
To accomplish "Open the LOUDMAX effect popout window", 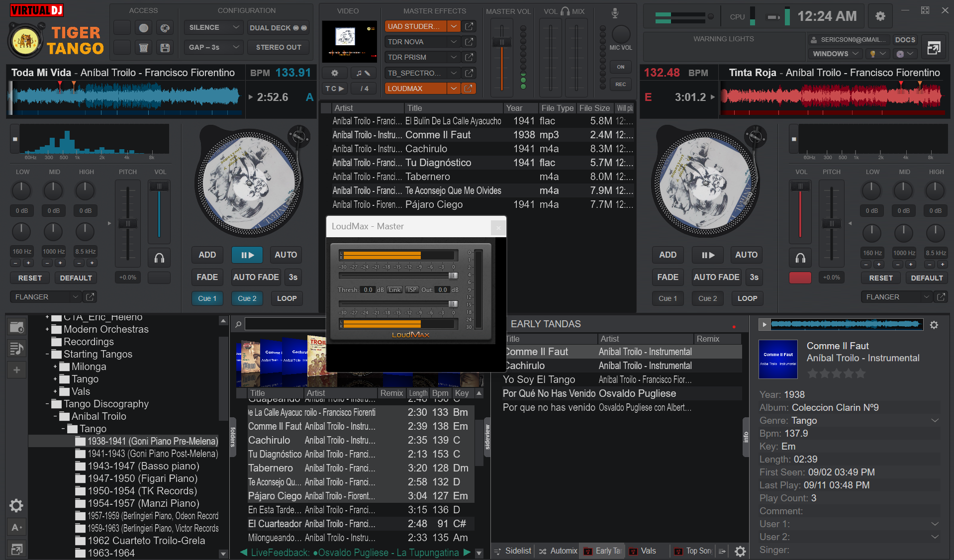I will (x=469, y=89).
